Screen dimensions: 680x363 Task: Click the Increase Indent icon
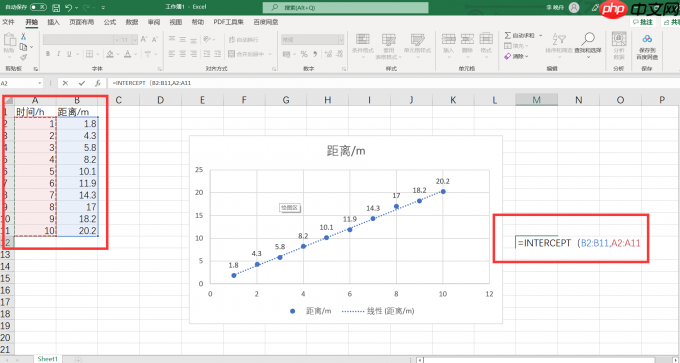[x=218, y=54]
